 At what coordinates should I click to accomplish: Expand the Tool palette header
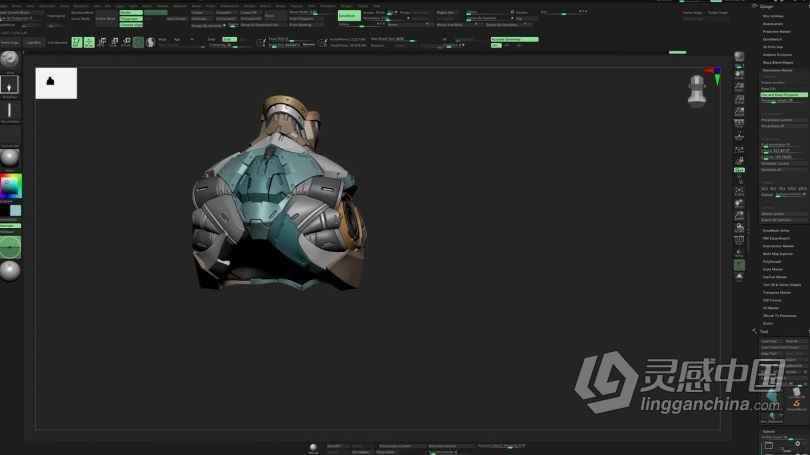tap(764, 332)
